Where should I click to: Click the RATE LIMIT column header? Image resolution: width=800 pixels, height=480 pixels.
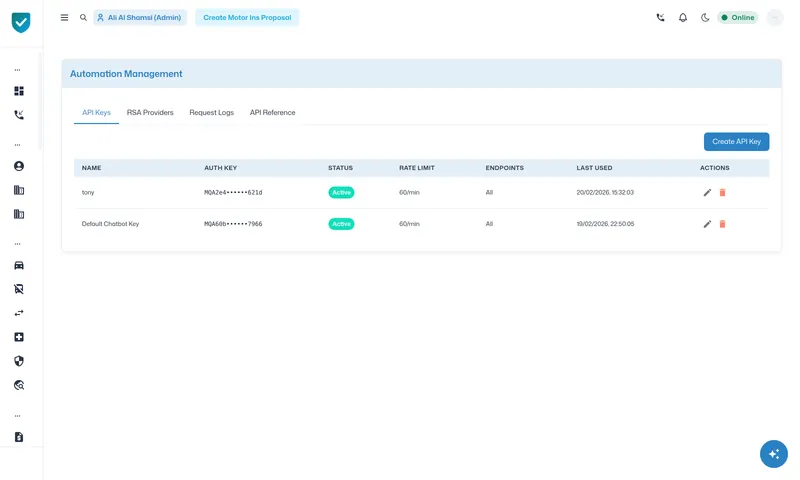[x=417, y=168]
